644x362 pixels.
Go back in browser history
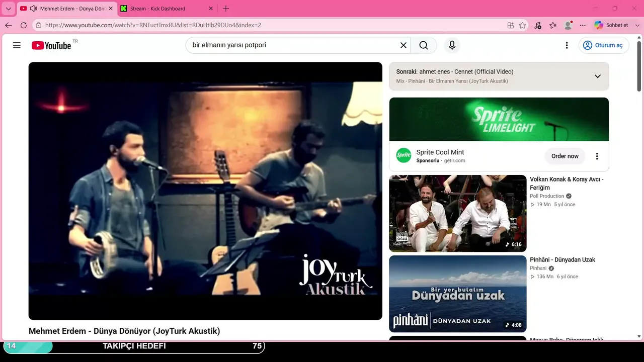(x=9, y=25)
